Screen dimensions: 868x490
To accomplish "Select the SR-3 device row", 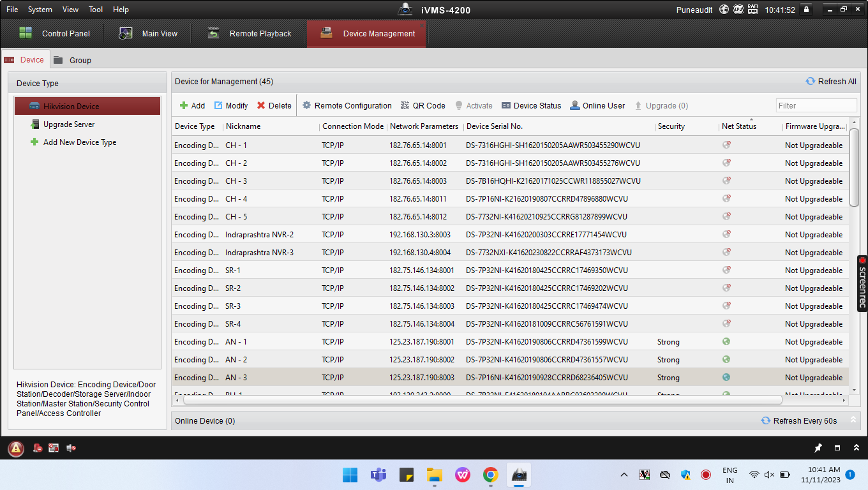I will click(x=510, y=306).
